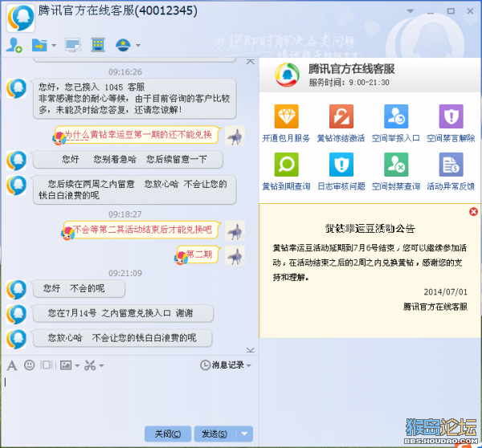Click the timestamp 09:21:09

pos(125,273)
